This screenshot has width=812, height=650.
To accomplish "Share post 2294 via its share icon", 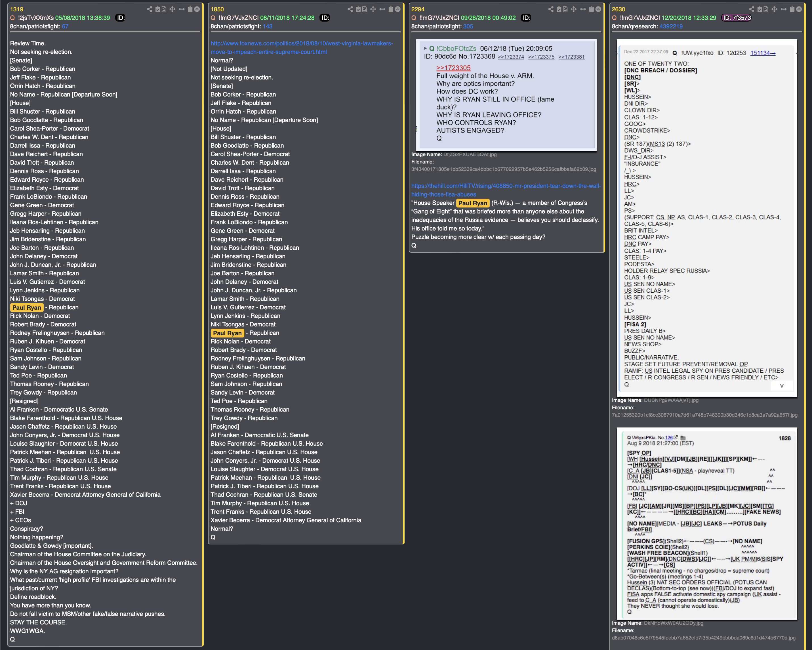I will click(551, 9).
